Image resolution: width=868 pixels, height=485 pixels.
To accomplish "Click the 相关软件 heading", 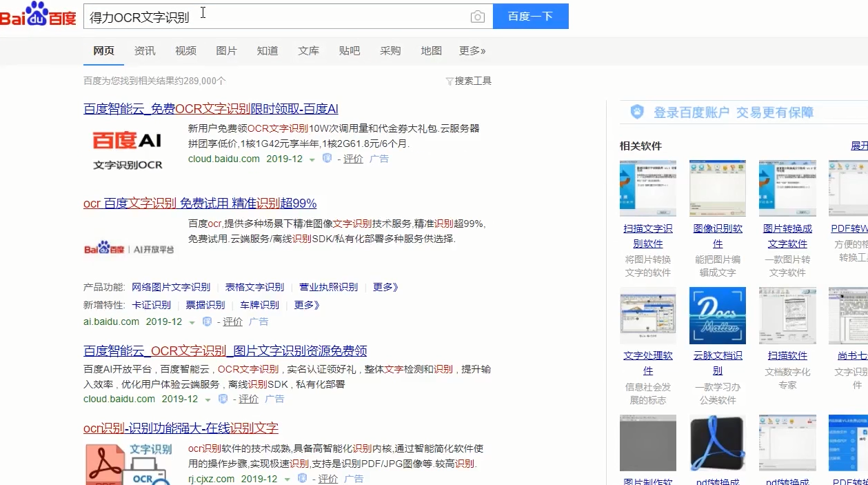I will coord(640,146).
